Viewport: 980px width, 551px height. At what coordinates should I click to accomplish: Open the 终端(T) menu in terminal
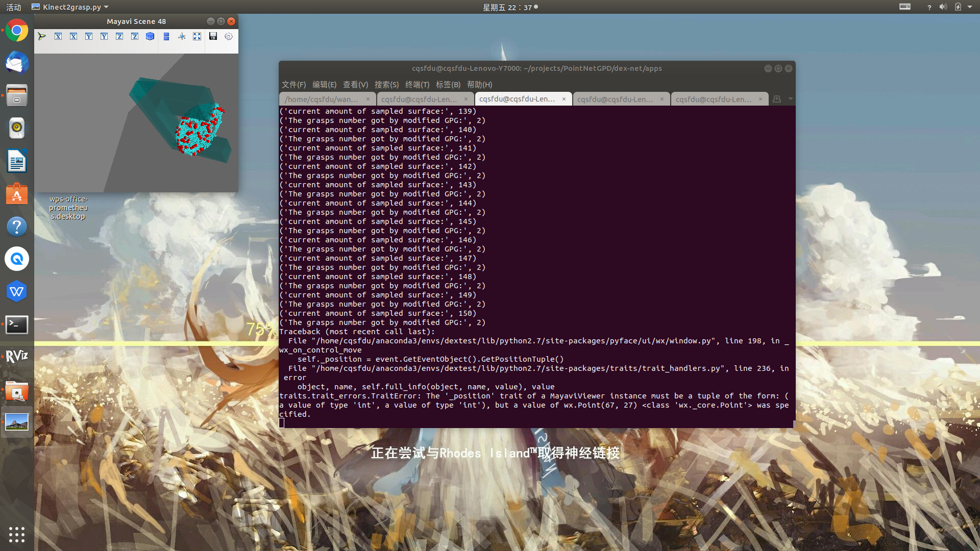[x=417, y=85]
